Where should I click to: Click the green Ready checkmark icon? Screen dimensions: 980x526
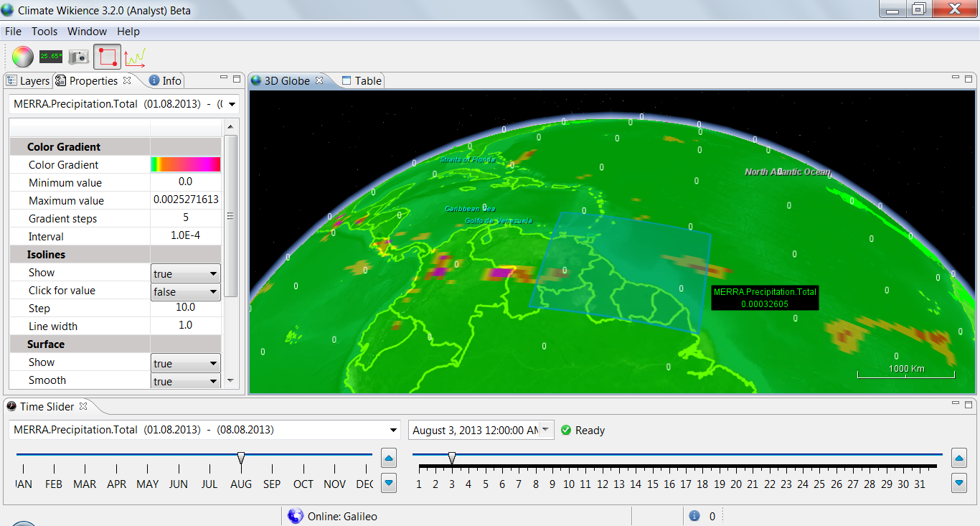pos(566,430)
